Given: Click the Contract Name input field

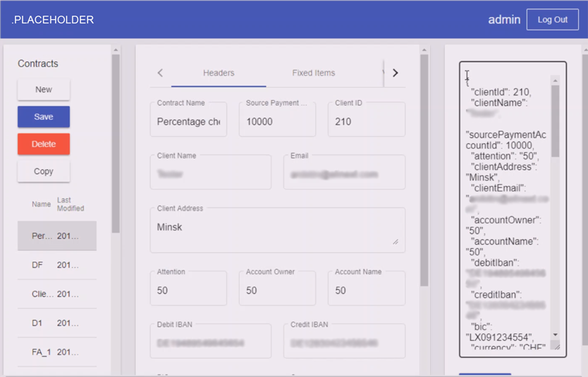Looking at the screenshot, I should click(x=188, y=122).
